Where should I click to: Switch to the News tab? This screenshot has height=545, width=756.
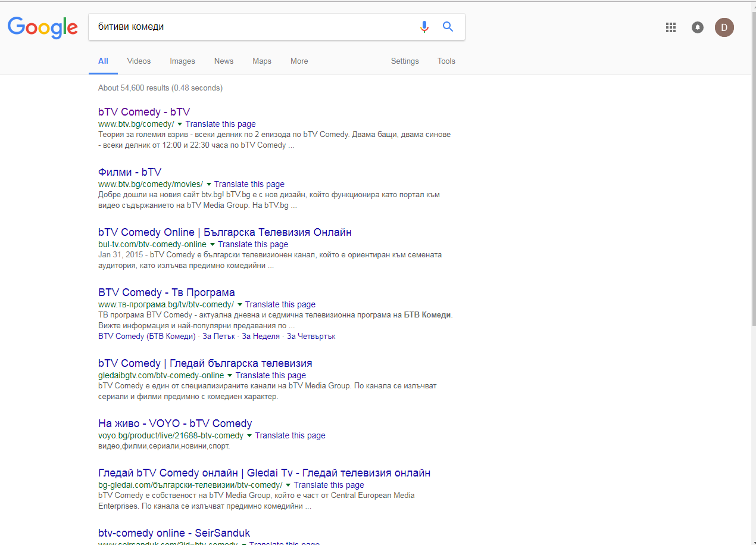tap(224, 61)
